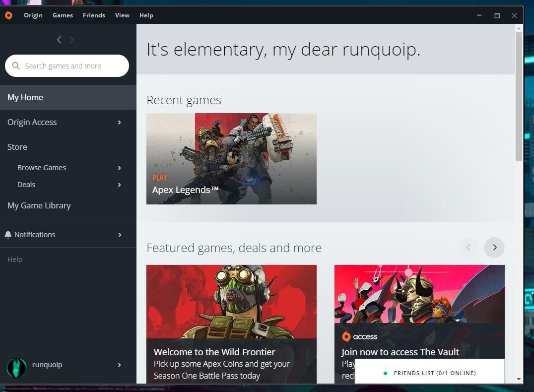Click the Recent games heading
The height and width of the screenshot is (392, 534).
click(x=184, y=100)
